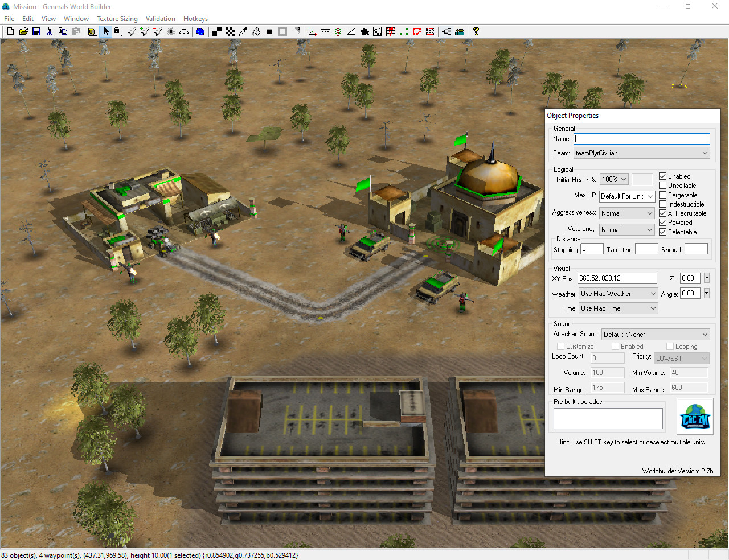
Task: Pick the eyedropper tool in the toolbar
Action: click(x=243, y=32)
